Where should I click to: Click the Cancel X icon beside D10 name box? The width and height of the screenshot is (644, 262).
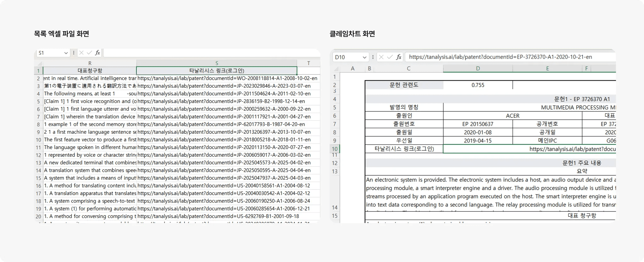pos(381,57)
